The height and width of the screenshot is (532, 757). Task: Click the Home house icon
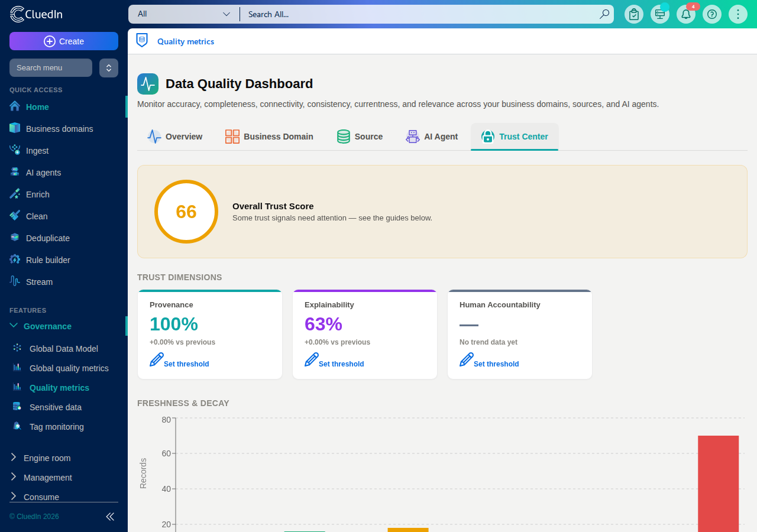point(15,106)
